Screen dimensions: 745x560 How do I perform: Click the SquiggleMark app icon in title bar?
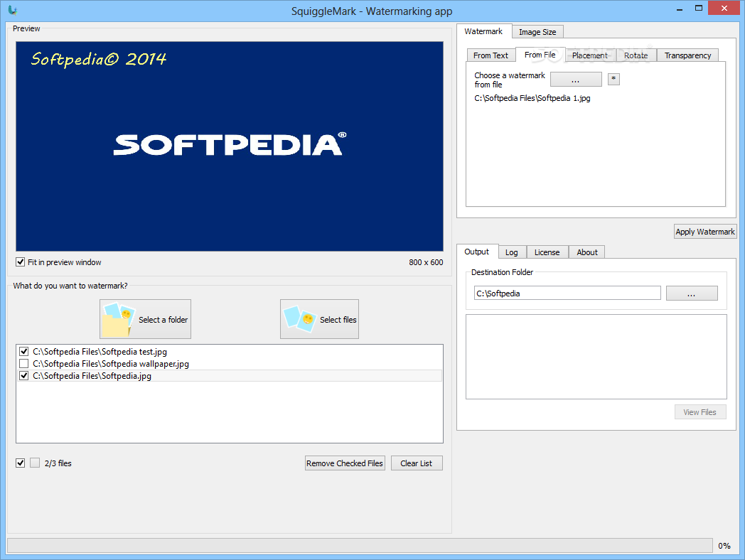[13, 10]
